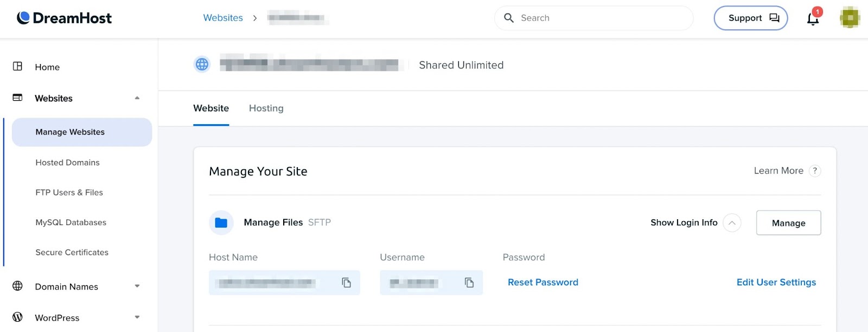
Task: Go to MySQL Databases
Action: 71,222
